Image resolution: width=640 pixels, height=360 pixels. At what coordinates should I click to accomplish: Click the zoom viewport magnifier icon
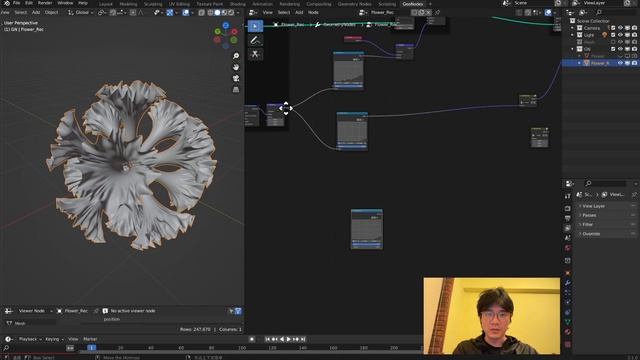pyautogui.click(x=236, y=56)
